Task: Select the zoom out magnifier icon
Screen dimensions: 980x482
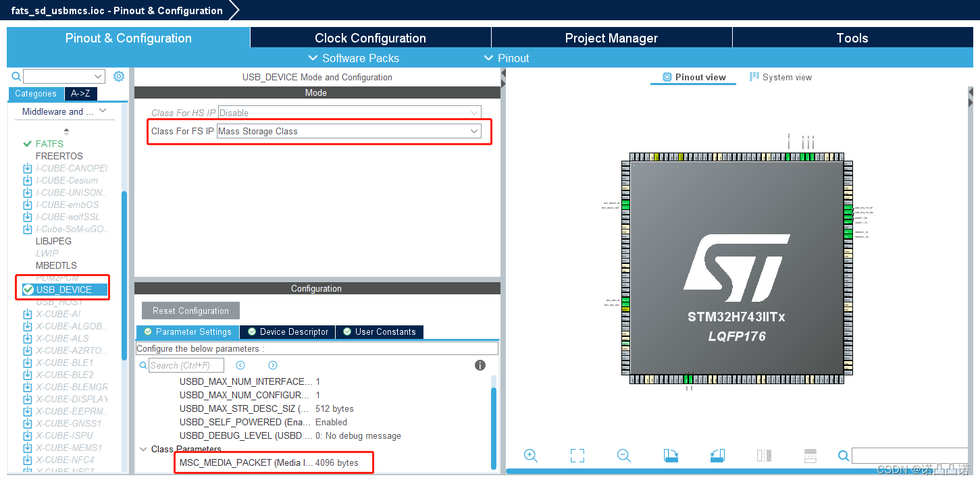Action: (x=624, y=456)
